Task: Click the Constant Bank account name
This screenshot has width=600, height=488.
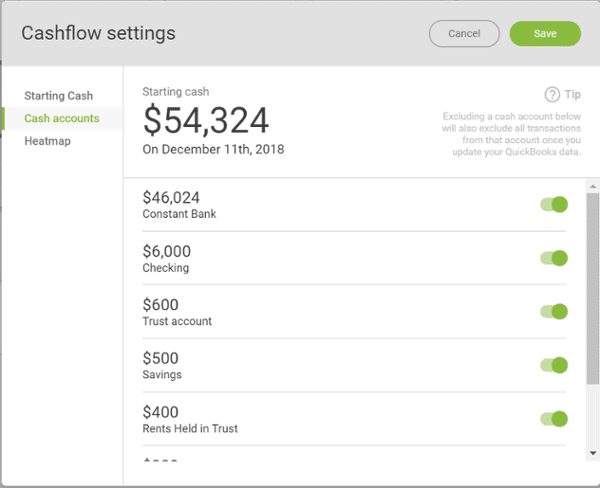Action: click(179, 214)
